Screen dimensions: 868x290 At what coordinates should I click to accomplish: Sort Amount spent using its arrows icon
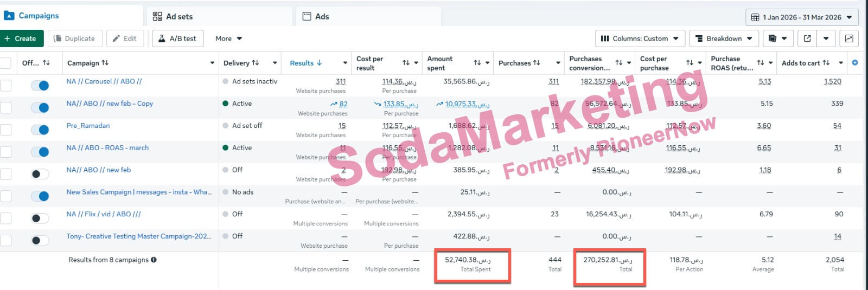[477, 63]
